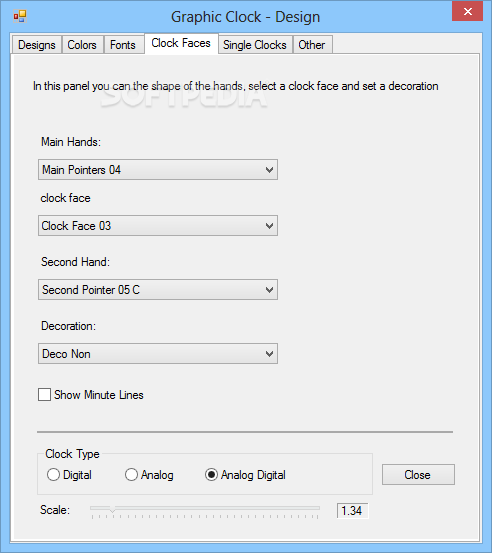Click the 'Decoration:' label
492x553 pixels.
point(68,326)
